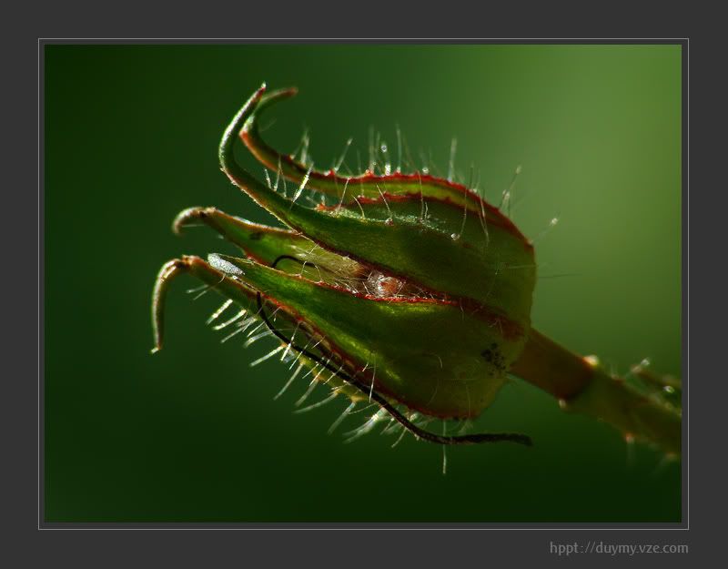Open the framed macro flower bud photo
The width and height of the screenshot is (728, 569).
[363, 283]
